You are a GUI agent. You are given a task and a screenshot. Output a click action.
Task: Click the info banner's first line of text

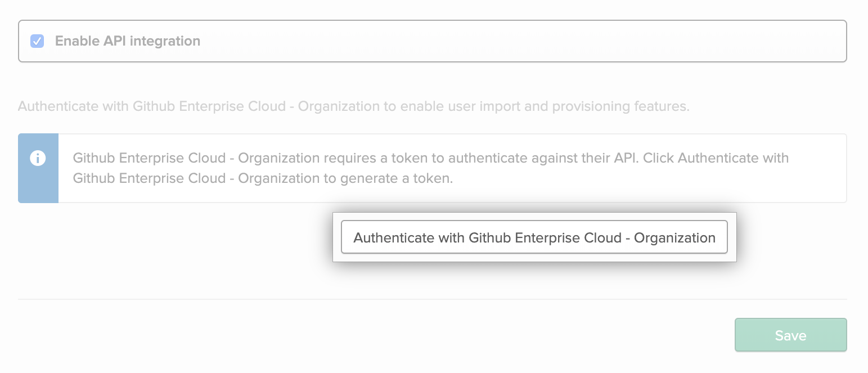coord(430,158)
